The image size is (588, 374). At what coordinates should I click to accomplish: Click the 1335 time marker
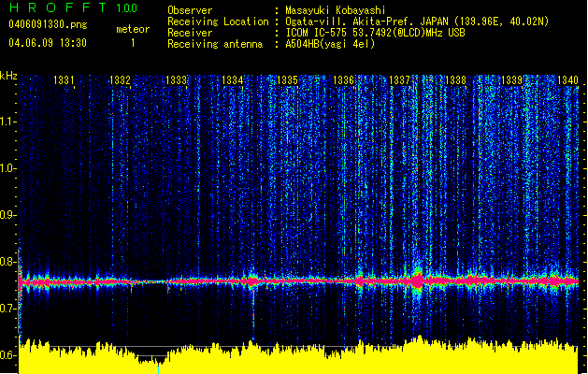pos(287,79)
